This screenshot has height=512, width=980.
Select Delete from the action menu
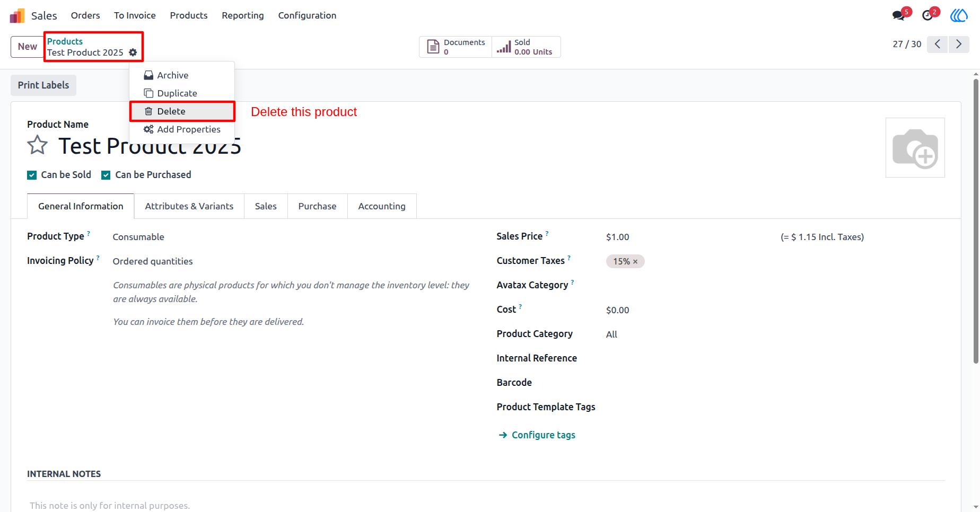point(182,111)
